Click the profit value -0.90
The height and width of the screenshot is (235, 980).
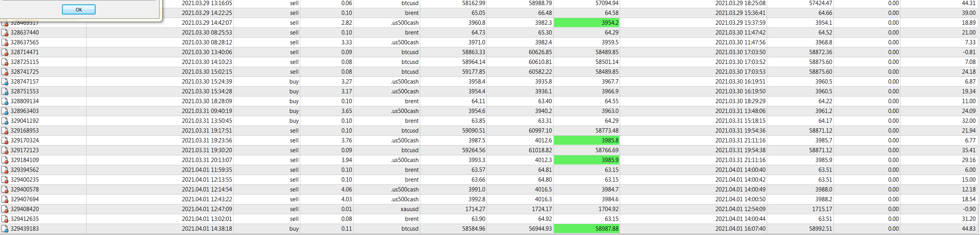tap(969, 209)
